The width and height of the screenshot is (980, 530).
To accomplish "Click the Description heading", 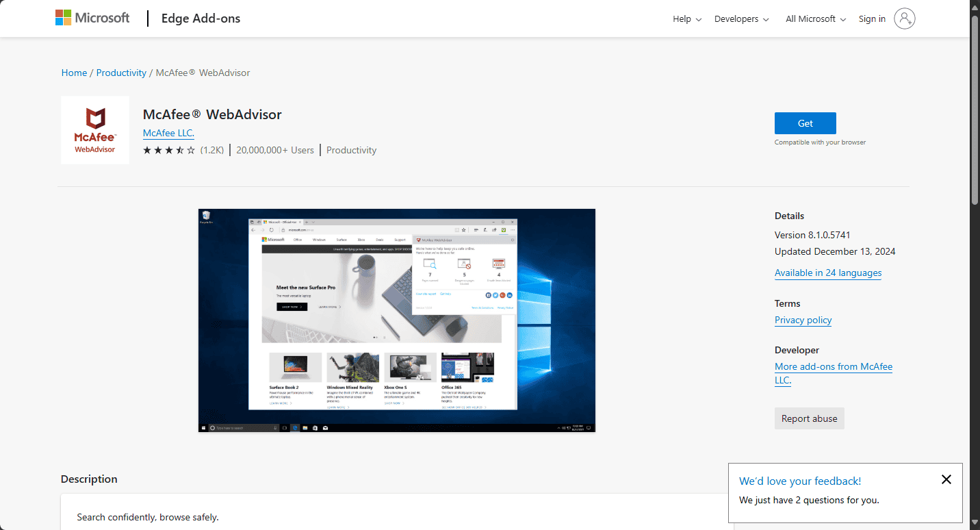I will click(x=89, y=479).
